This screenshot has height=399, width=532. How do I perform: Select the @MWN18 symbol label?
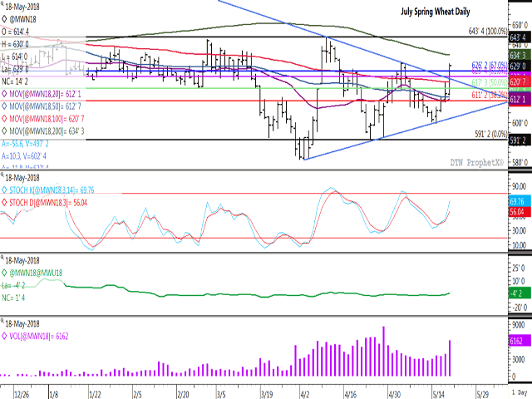(x=22, y=19)
